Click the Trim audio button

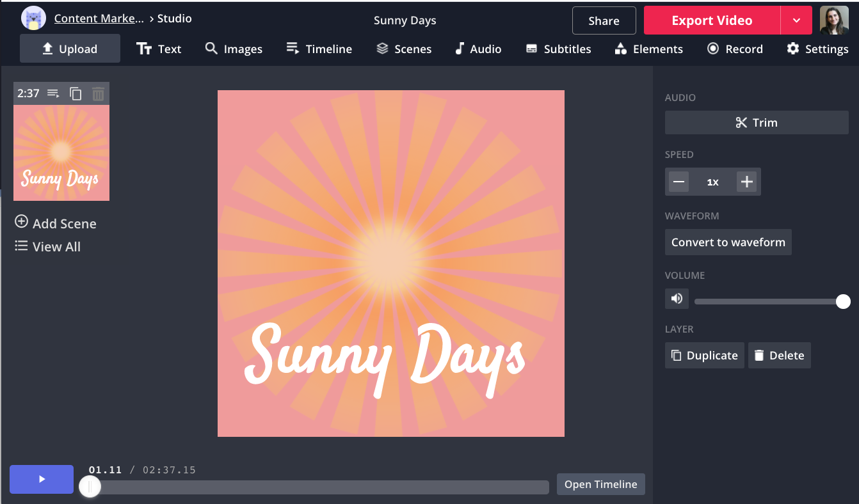click(757, 123)
